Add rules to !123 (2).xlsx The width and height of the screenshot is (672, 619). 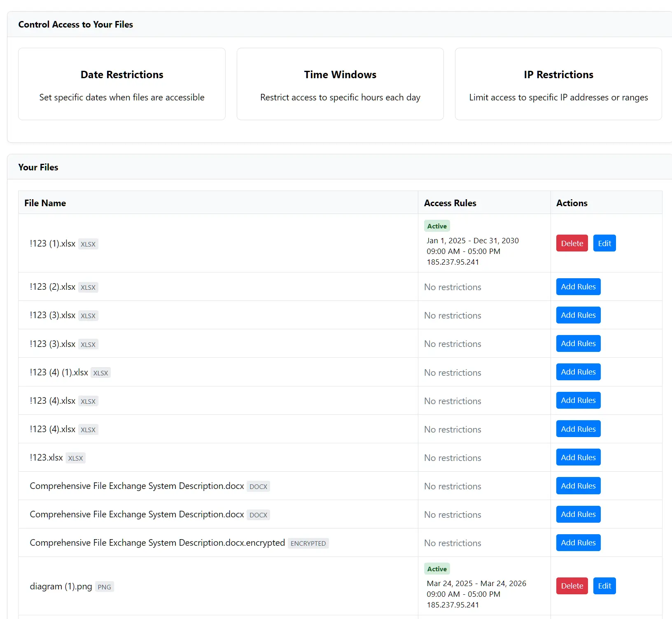[x=578, y=287]
